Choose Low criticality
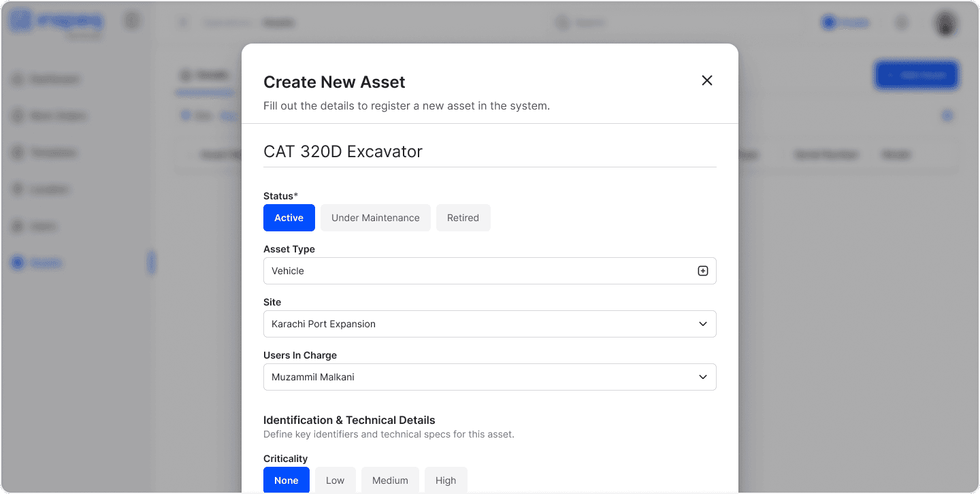This screenshot has height=494, width=980. pyautogui.click(x=336, y=480)
